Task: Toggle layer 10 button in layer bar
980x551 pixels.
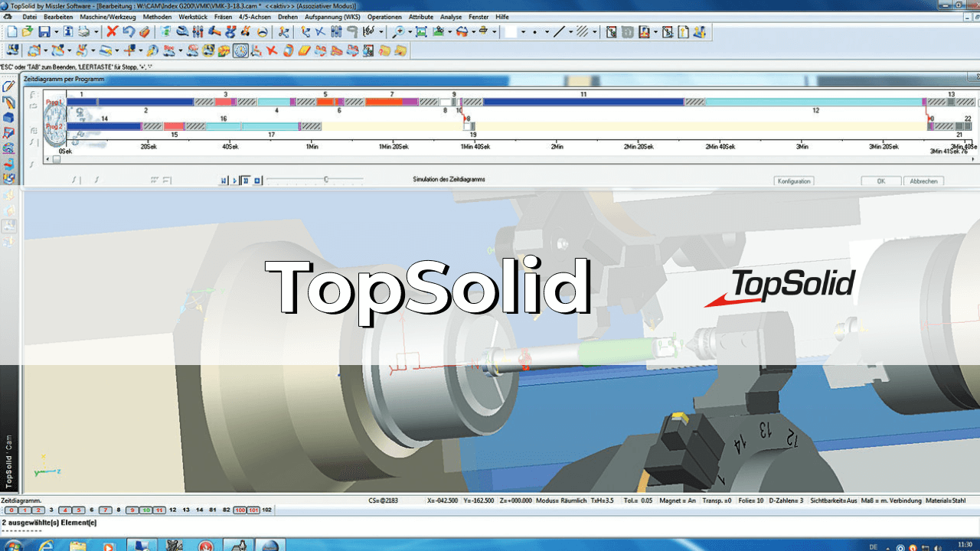Action: [145, 510]
